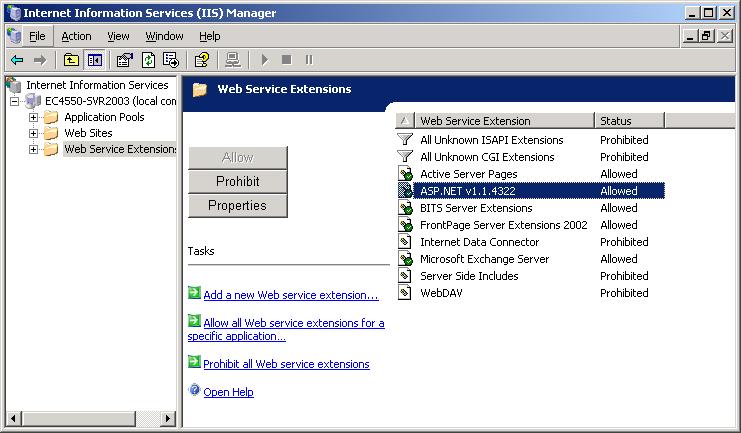The height and width of the screenshot is (433, 741).
Task: Select Server Side Includes row
Action: [530, 276]
